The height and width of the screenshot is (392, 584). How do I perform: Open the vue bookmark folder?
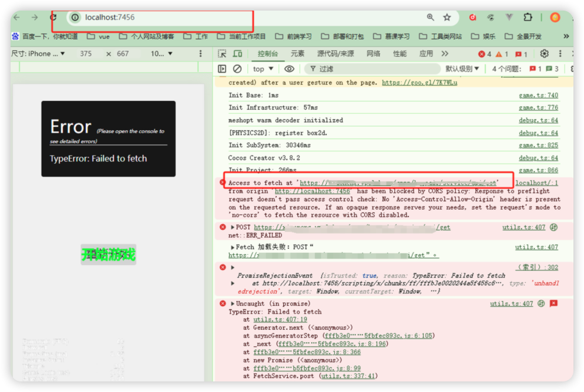pos(98,36)
